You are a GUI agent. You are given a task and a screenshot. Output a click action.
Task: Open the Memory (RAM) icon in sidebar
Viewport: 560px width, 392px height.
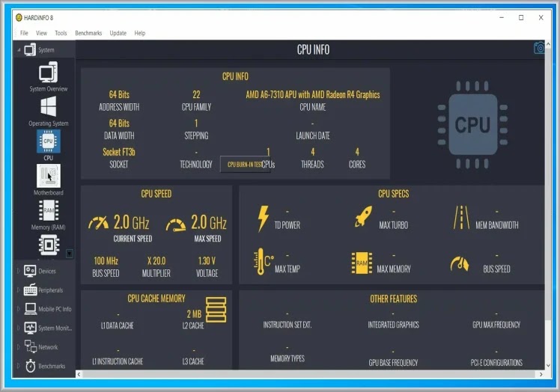point(49,210)
